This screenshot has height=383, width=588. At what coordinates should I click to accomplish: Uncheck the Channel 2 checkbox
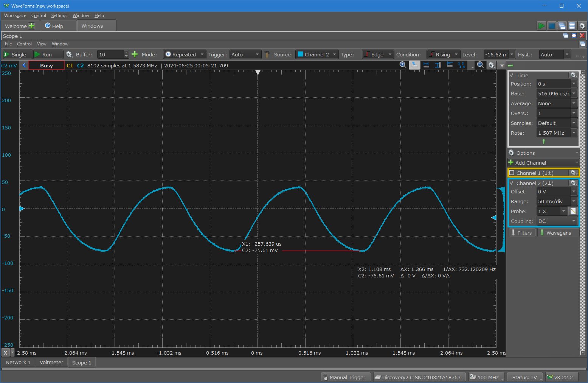tap(512, 183)
